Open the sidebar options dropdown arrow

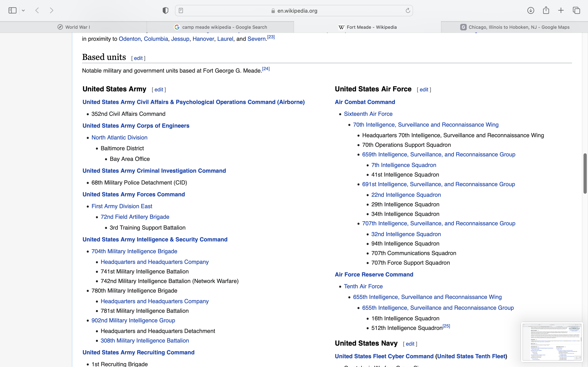(23, 10)
